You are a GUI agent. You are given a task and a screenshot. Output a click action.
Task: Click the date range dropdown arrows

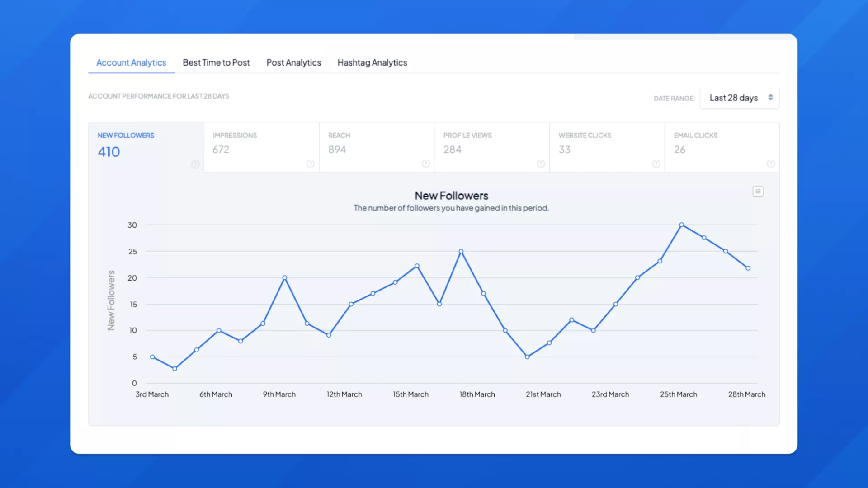770,98
